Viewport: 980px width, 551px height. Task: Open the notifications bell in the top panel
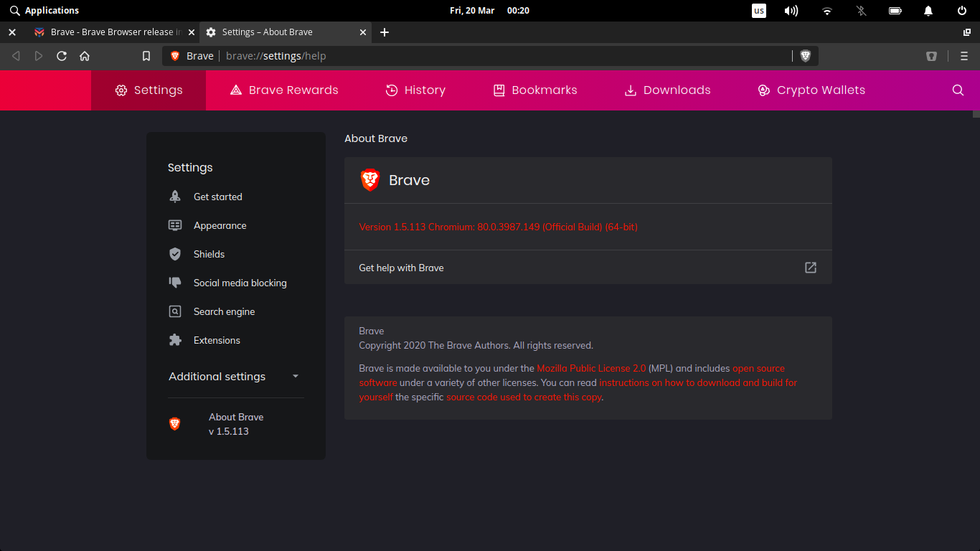(928, 11)
